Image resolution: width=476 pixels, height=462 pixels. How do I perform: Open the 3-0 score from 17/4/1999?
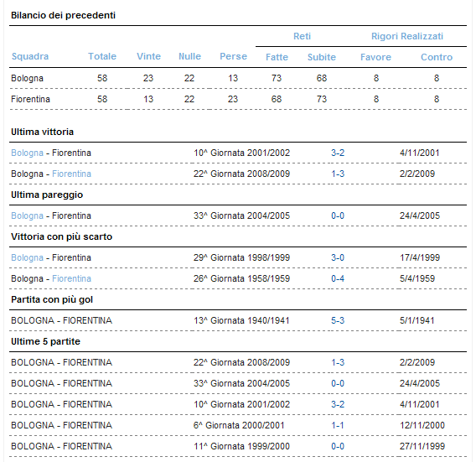(x=338, y=257)
